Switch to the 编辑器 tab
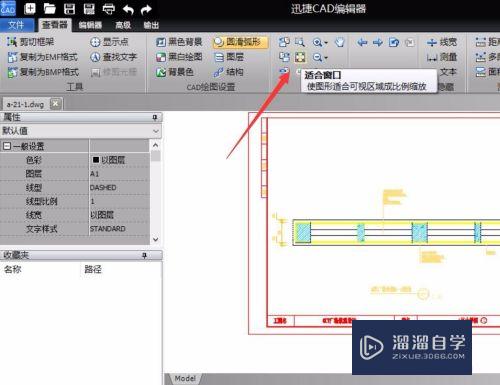Screen dimensions: 500x385 (90, 25)
